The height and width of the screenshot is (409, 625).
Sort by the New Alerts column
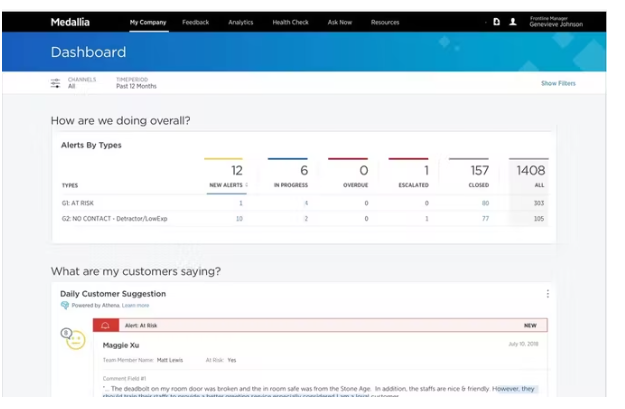pos(225,185)
